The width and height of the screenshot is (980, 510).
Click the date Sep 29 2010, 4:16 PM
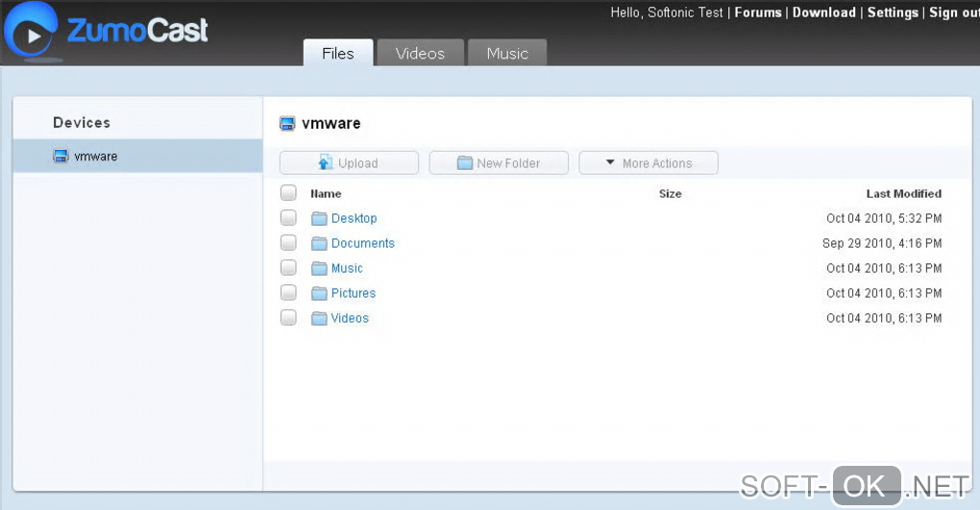882,243
